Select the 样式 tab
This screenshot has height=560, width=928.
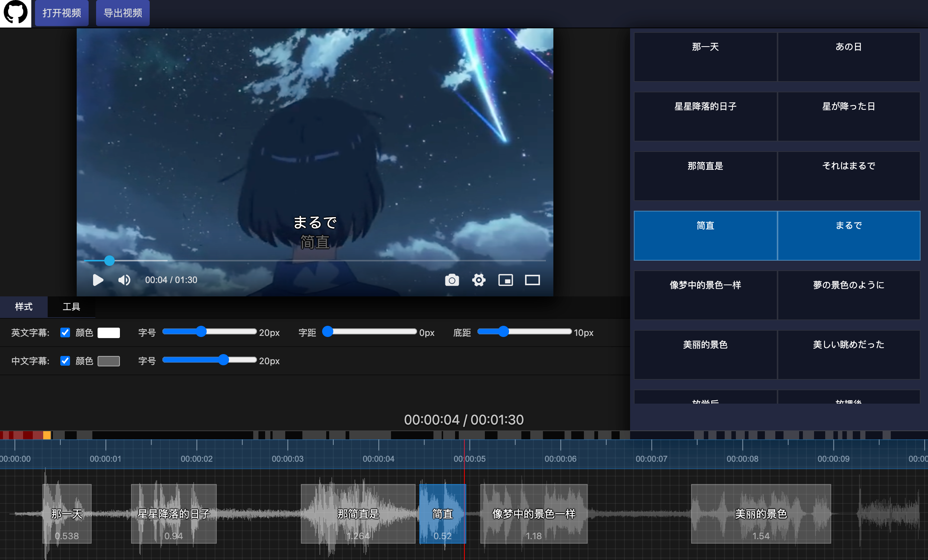point(24,306)
